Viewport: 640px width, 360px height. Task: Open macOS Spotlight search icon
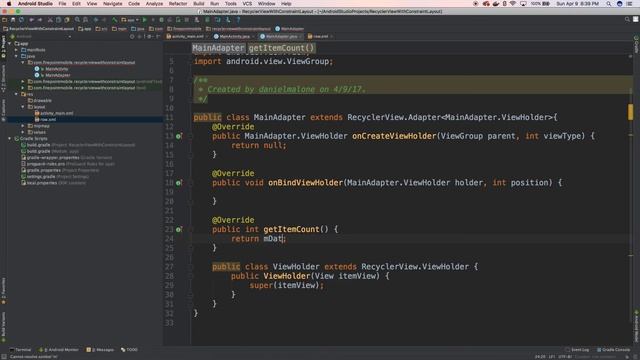click(609, 4)
